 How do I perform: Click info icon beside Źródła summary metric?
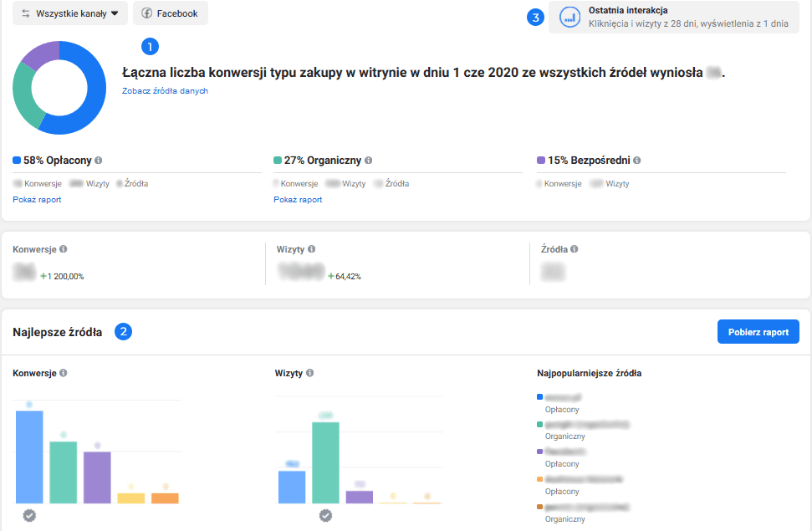pyautogui.click(x=575, y=249)
